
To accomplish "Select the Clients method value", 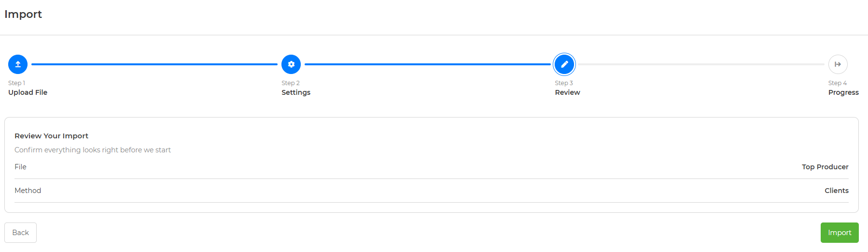I will coord(836,191).
